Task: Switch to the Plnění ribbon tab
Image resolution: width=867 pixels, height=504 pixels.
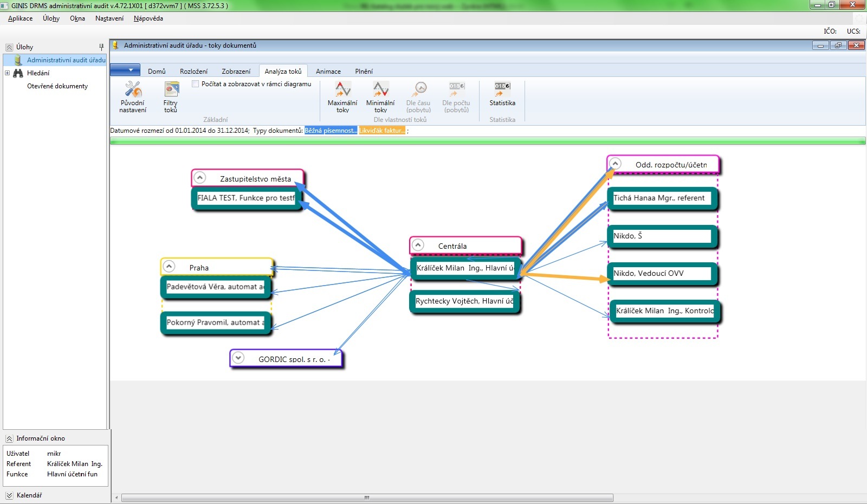Action: [x=364, y=72]
